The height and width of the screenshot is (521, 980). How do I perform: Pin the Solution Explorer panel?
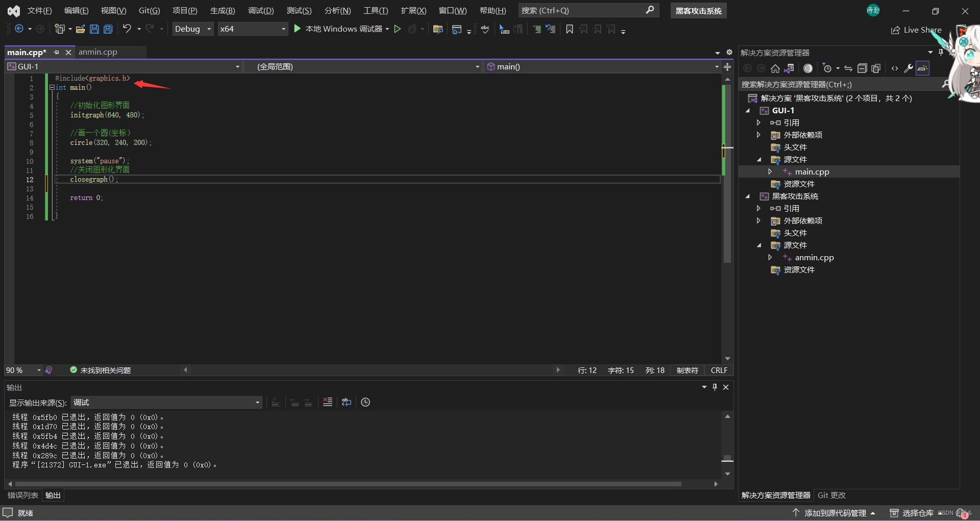click(941, 52)
